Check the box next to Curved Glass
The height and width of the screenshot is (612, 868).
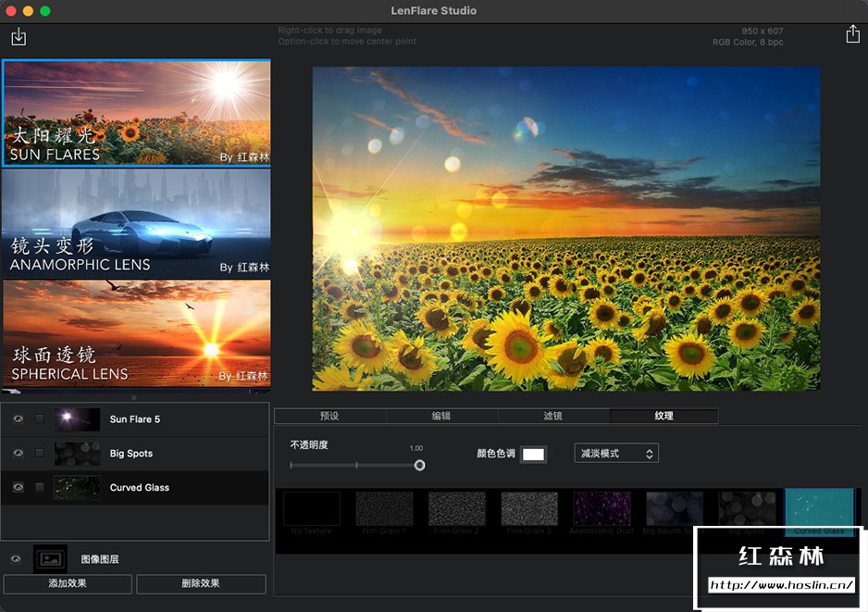(x=39, y=487)
